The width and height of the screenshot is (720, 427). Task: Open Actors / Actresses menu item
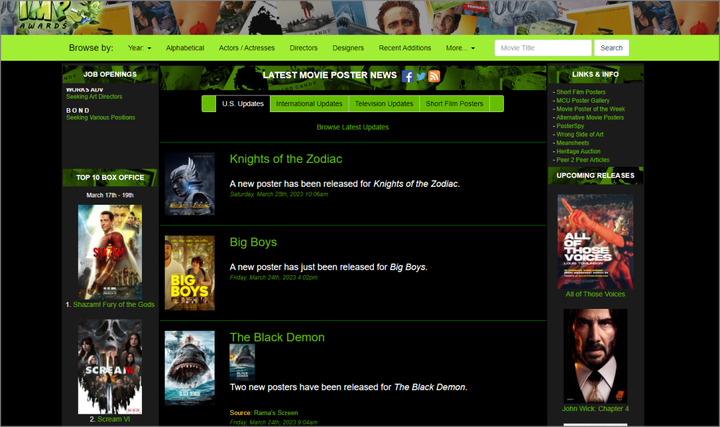pos(247,48)
